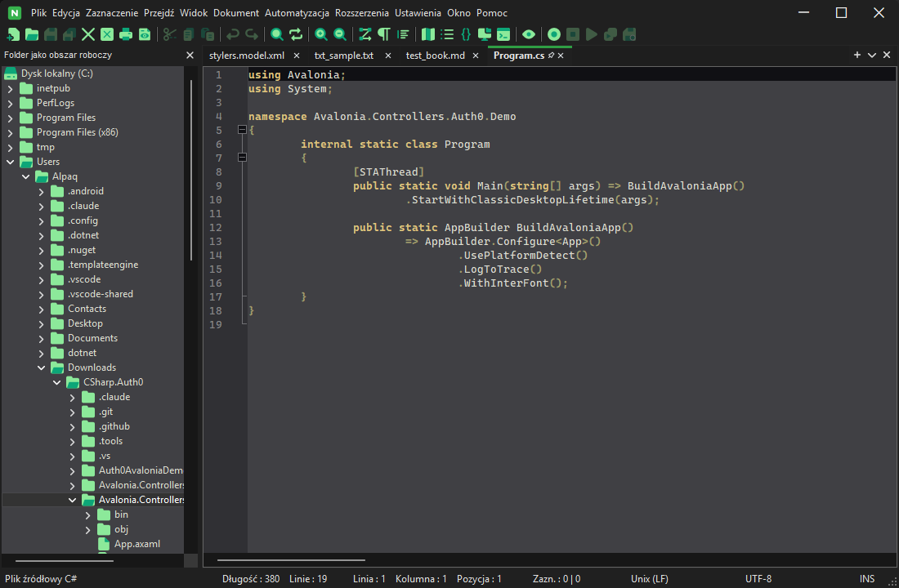Click the Play macro triangle icon
The height and width of the screenshot is (588, 899).
pos(592,34)
